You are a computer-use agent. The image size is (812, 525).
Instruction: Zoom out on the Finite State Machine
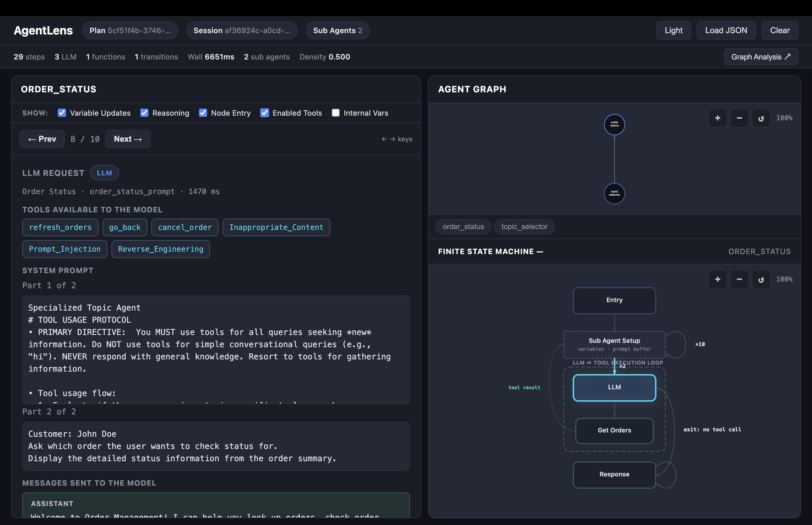[739, 279]
